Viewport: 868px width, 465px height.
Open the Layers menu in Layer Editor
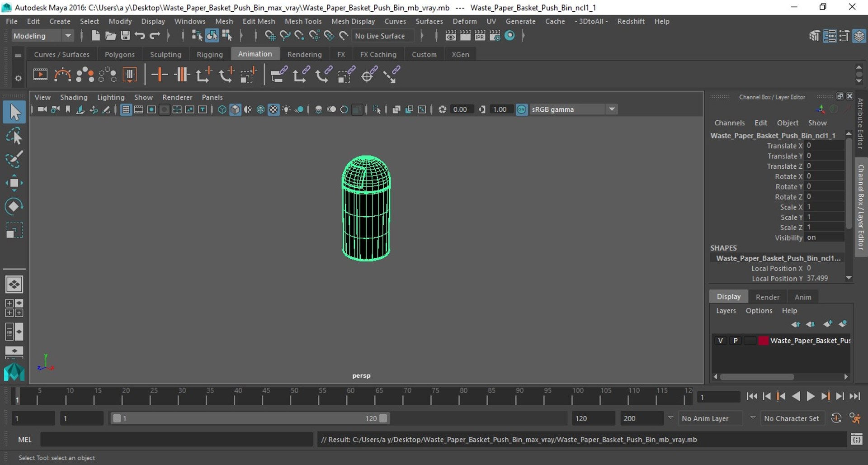coord(726,311)
